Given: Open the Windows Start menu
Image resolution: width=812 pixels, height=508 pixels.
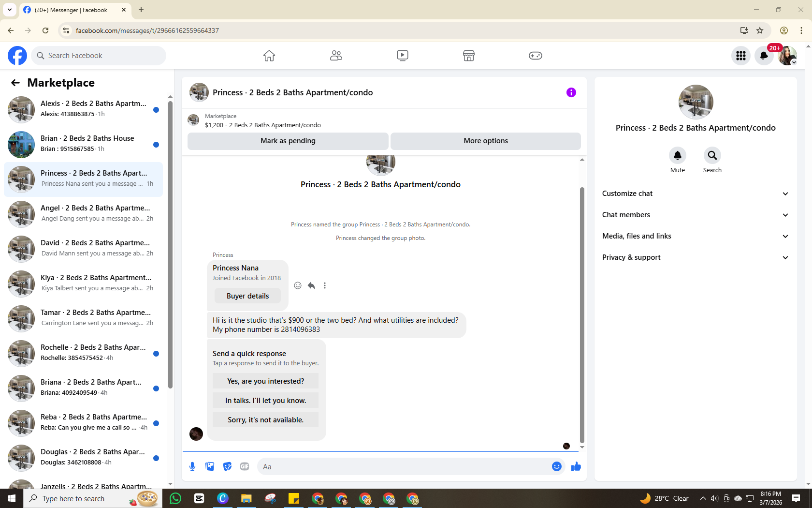Looking at the screenshot, I should pyautogui.click(x=12, y=498).
